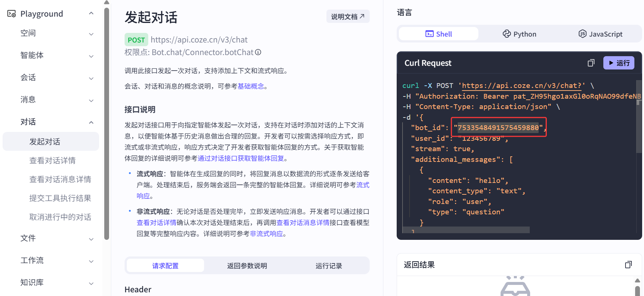
Task: Switch to the 运行记录 tab
Action: point(329,266)
